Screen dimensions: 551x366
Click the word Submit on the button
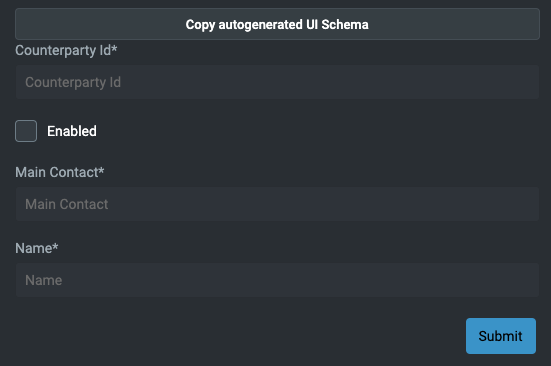pyautogui.click(x=500, y=336)
